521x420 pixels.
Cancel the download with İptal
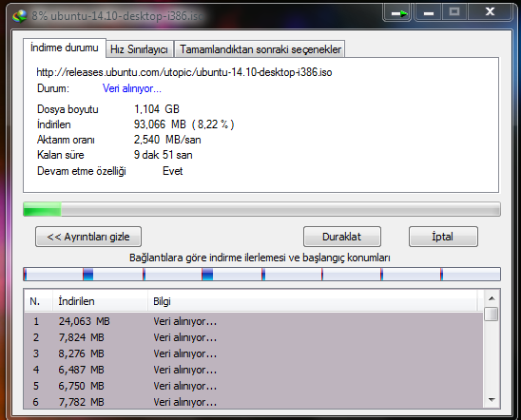443,237
